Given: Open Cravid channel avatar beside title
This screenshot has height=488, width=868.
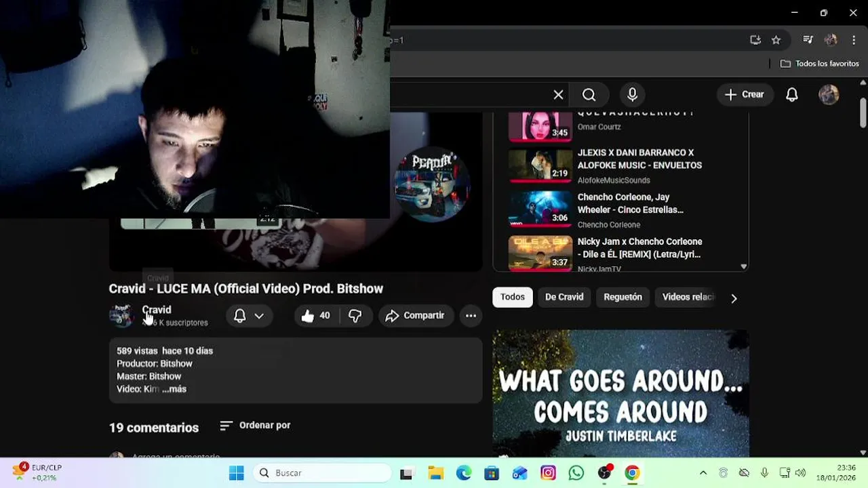Looking at the screenshot, I should (121, 316).
